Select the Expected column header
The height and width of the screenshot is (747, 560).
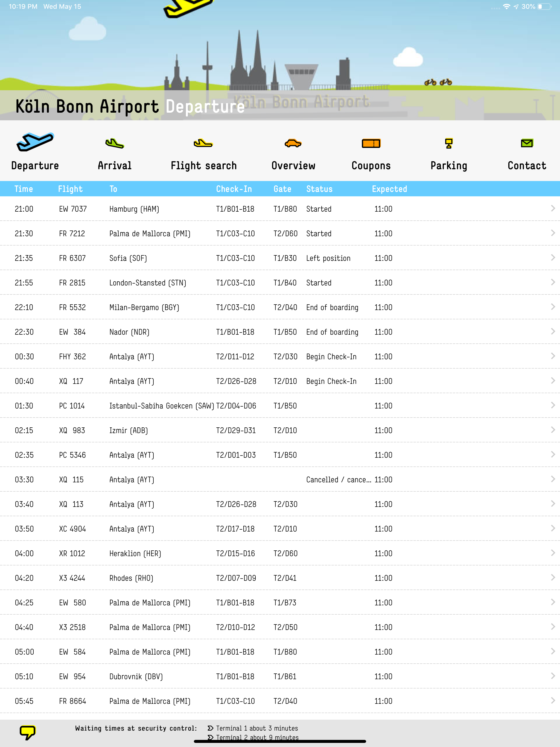click(389, 189)
